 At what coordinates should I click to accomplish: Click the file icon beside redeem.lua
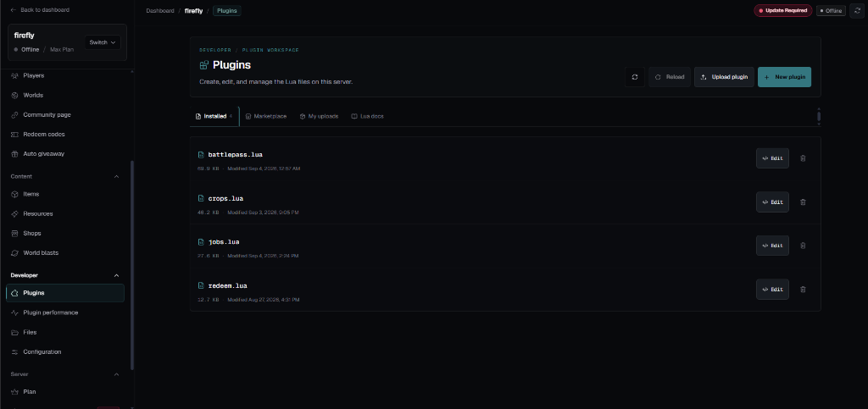[202, 285]
